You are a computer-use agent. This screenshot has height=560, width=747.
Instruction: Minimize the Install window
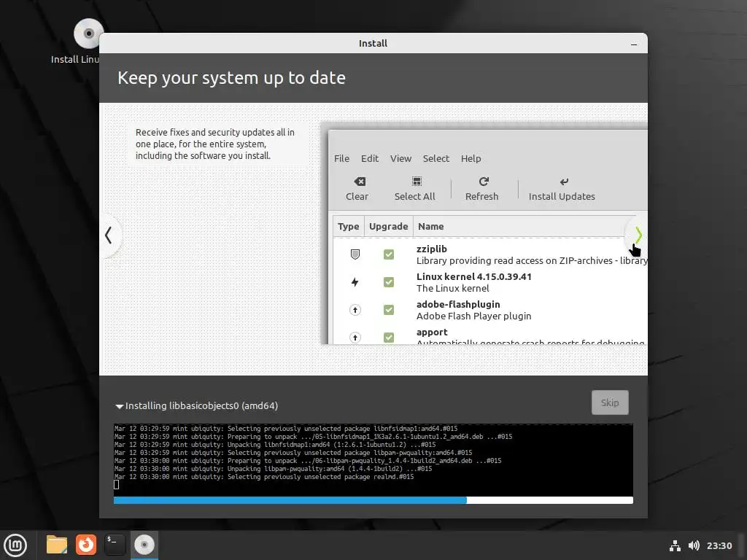(634, 44)
